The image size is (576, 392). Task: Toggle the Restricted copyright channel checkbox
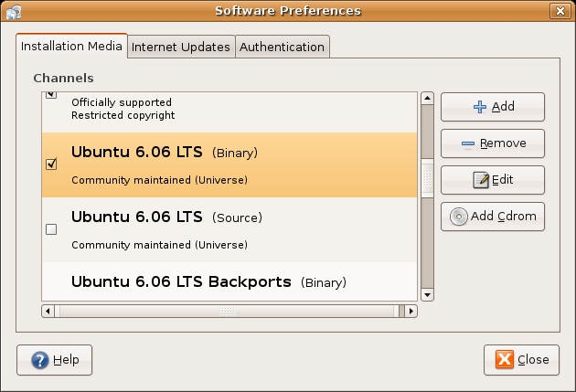(51, 95)
